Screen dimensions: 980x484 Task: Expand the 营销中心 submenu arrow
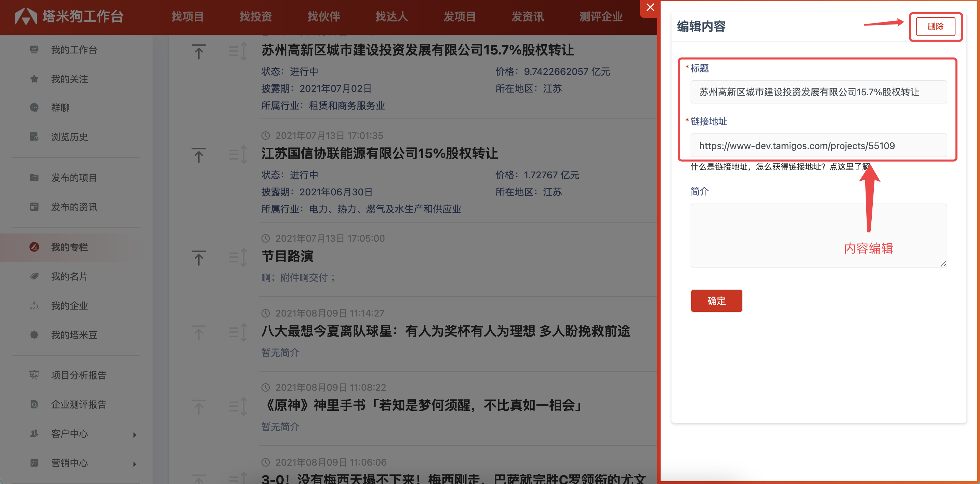[x=135, y=464]
